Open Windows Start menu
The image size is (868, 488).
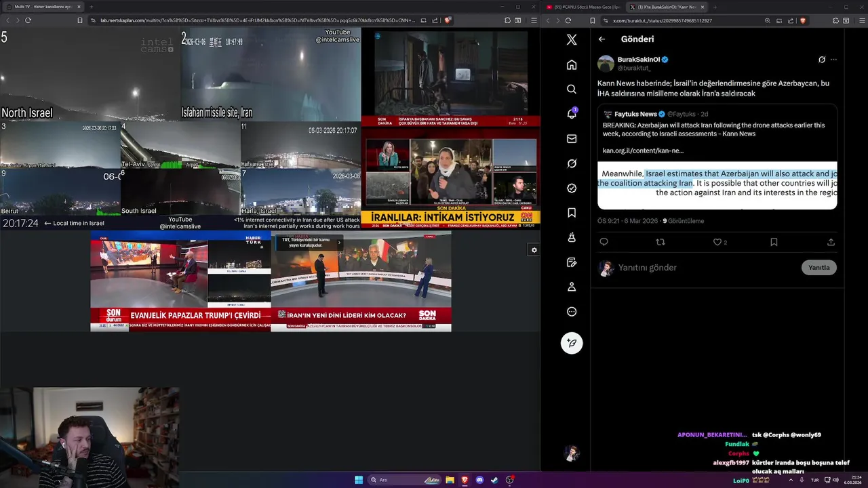pyautogui.click(x=359, y=480)
